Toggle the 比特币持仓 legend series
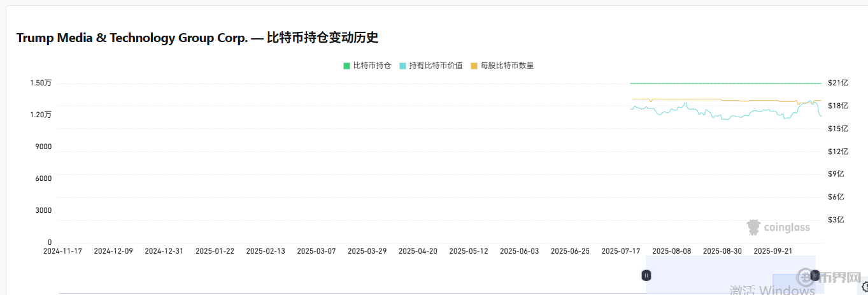This screenshot has height=295, width=868. (367, 66)
